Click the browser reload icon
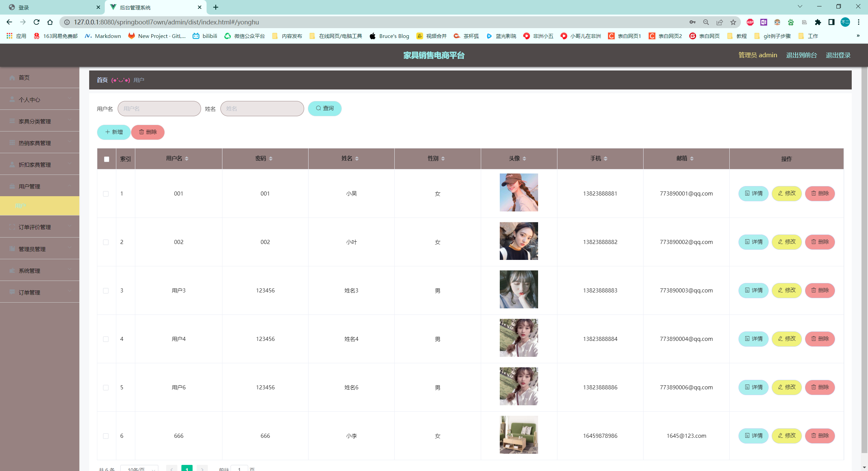The image size is (868, 471). (37, 22)
